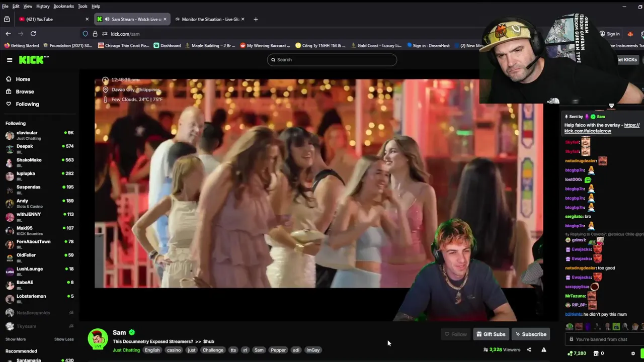Reload the kick.com page
The image size is (644, 362).
click(x=33, y=34)
